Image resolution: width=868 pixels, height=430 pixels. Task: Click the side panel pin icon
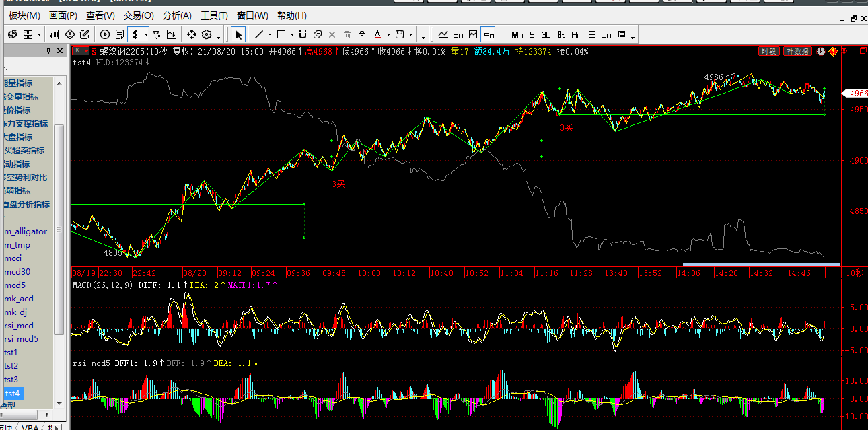coord(48,51)
